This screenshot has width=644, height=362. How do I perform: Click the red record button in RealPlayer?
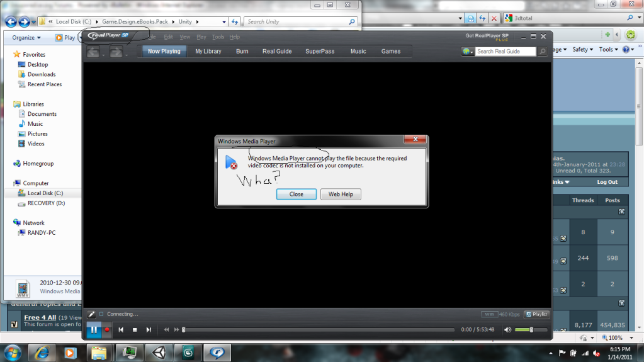[107, 329]
